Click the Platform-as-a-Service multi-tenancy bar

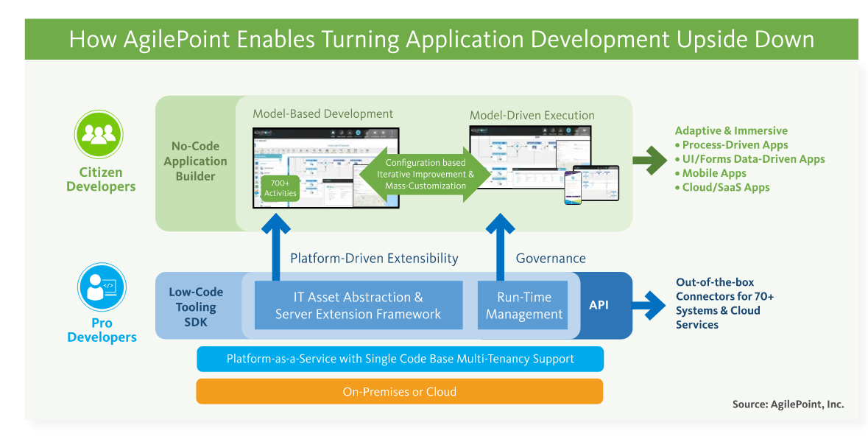(x=401, y=359)
